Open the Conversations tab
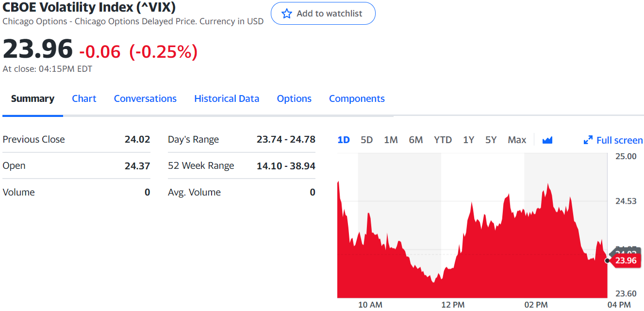Screen dimensions: 644x311 (x=145, y=98)
